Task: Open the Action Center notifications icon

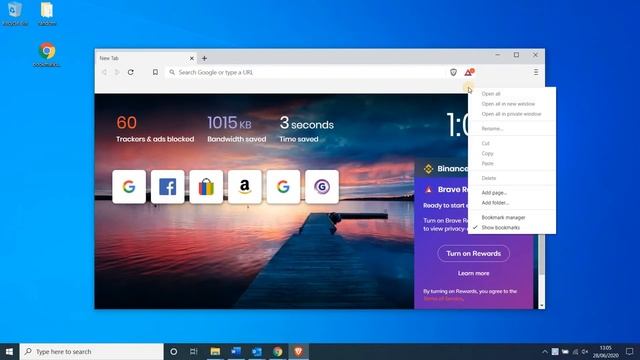Action: coord(629,351)
